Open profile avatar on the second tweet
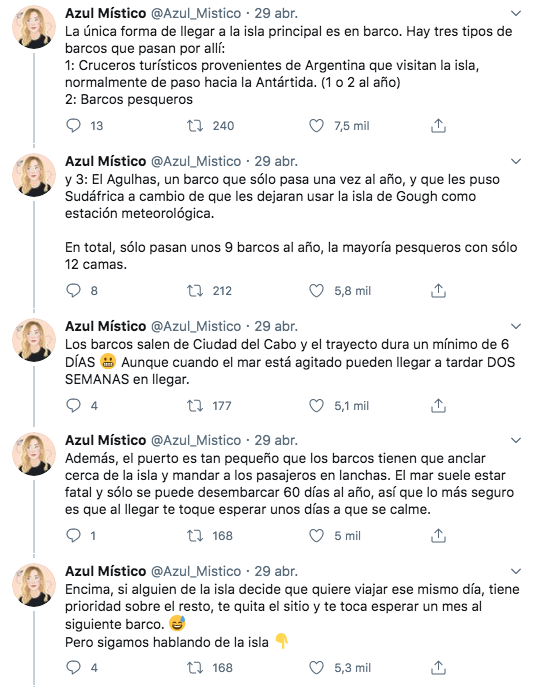This screenshot has width=535, height=687. coord(34,175)
